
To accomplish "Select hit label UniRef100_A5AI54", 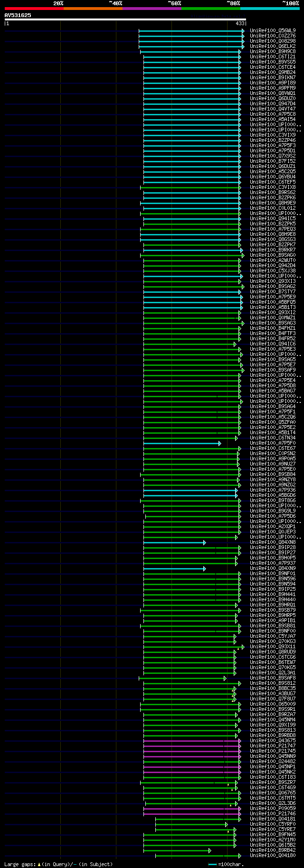I will [273, 120].
